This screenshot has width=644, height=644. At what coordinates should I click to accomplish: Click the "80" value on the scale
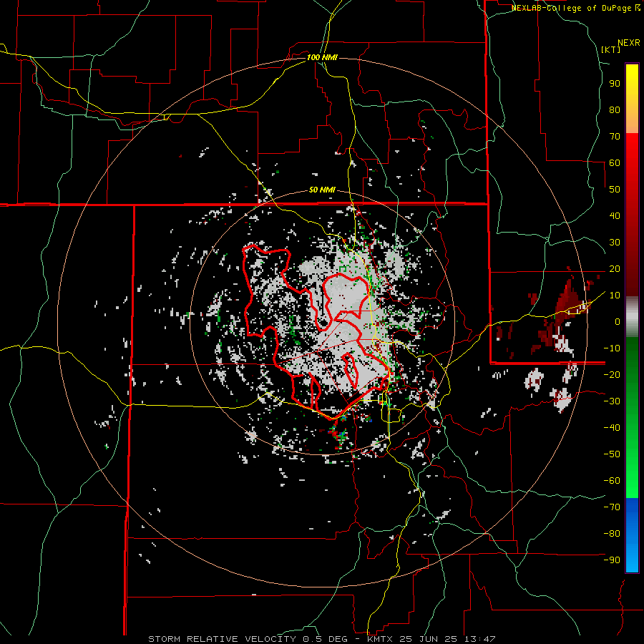615,109
